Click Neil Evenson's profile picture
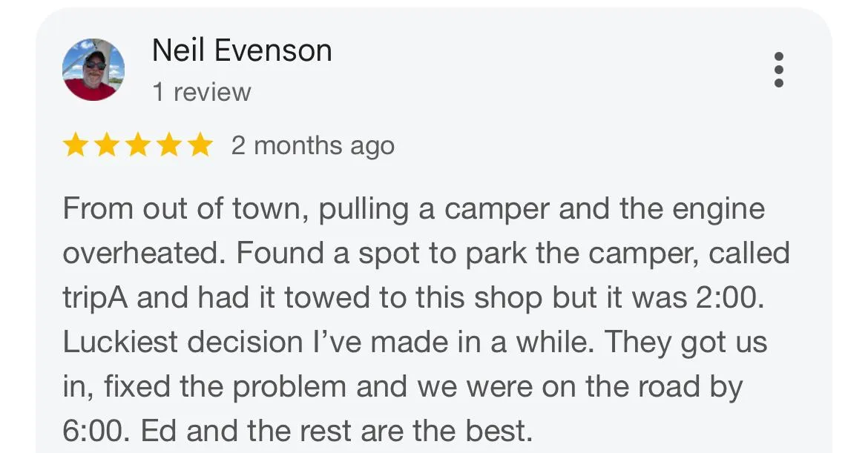Screen dimensions: 868x453 tap(93, 70)
